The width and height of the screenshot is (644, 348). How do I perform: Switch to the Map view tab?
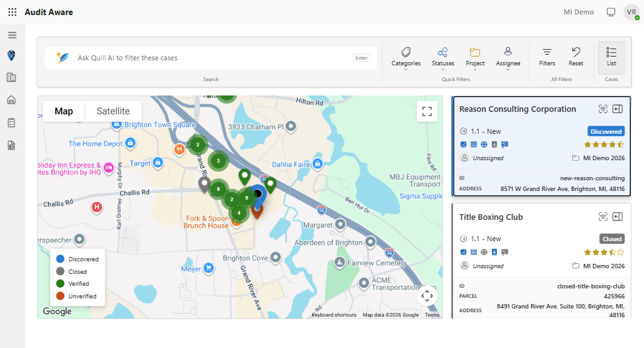[63, 111]
